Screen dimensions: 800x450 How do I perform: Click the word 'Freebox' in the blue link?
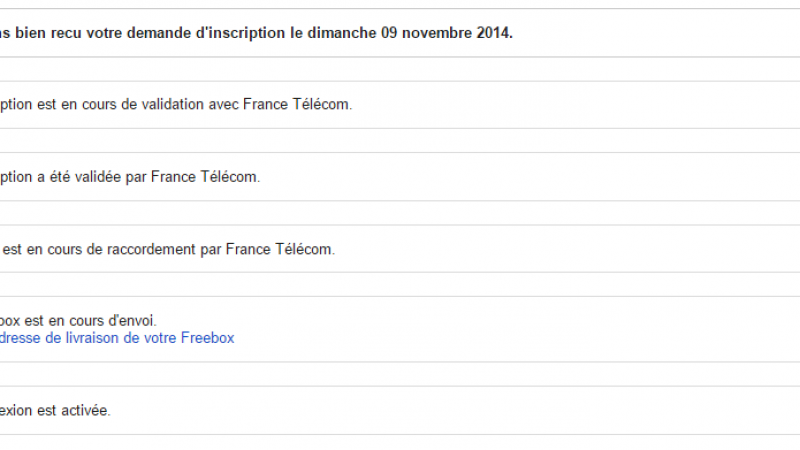tap(207, 338)
